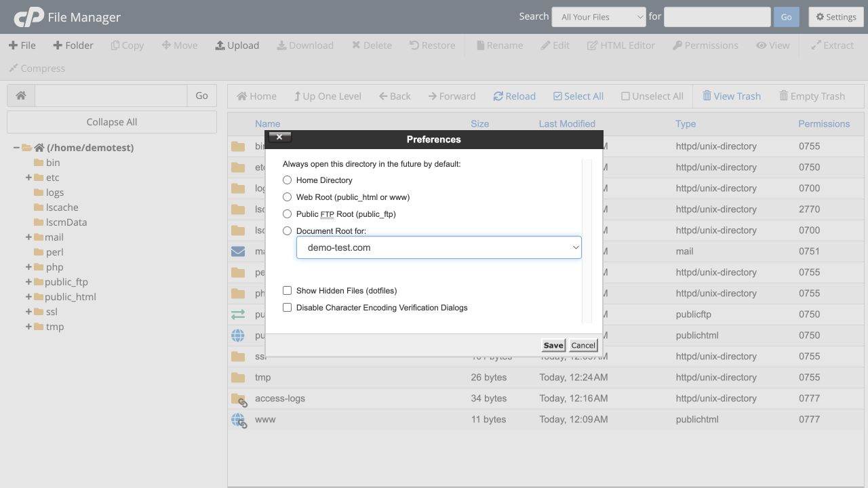Sort by the Name column header
Screen dimensions: 868x488
[267, 124]
